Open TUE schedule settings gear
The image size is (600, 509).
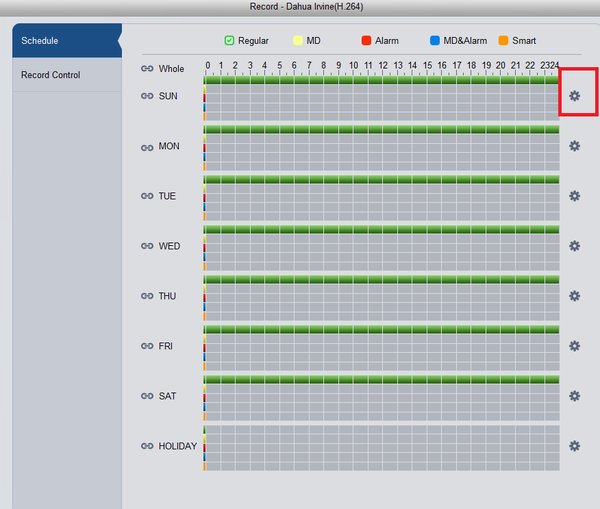point(574,196)
